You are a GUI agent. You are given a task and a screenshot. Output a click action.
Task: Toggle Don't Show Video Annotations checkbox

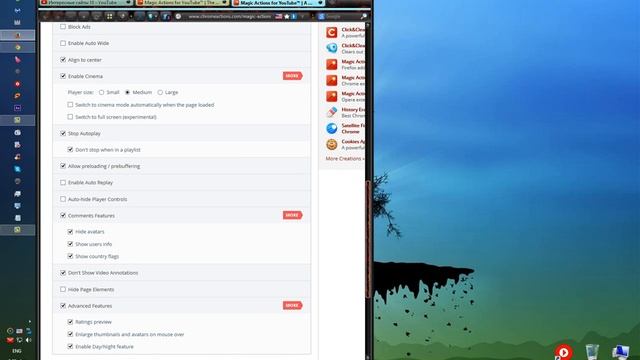coord(63,273)
